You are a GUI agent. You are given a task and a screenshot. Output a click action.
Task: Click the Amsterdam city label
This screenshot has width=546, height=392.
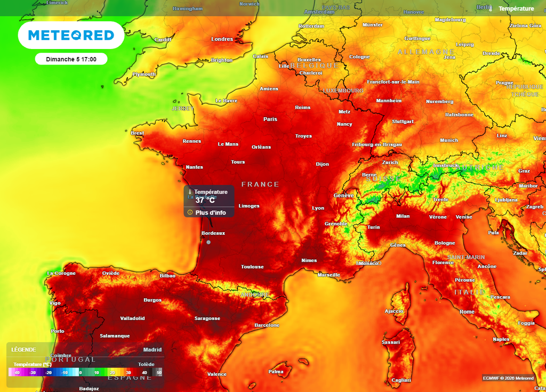coord(319,12)
